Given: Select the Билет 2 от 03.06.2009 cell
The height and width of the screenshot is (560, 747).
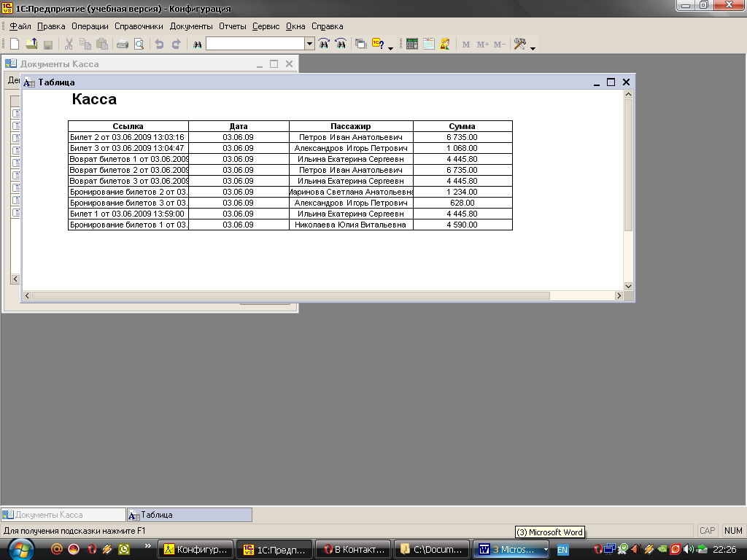Looking at the screenshot, I should (x=128, y=137).
